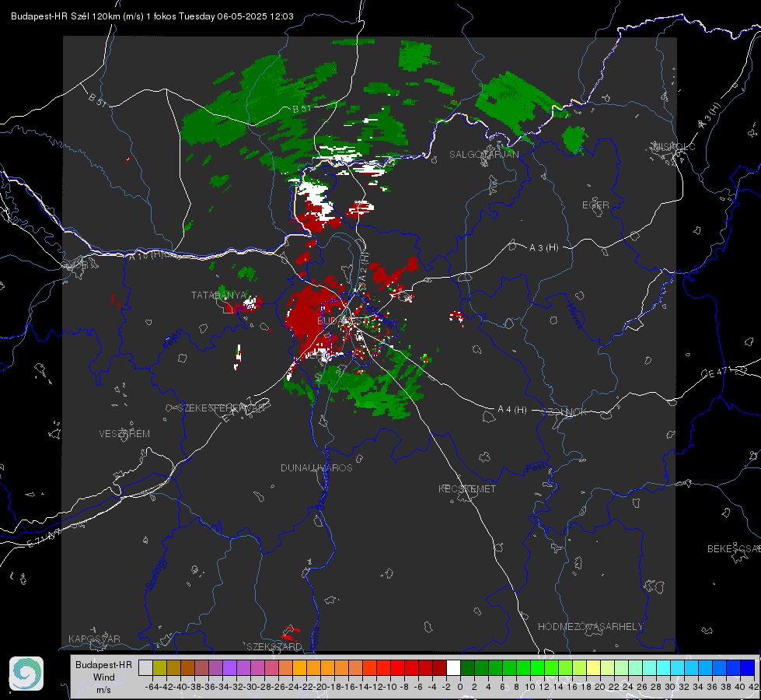761x700 pixels.
Task: Click the white swatch between -2 and 0
Action: pos(453,667)
